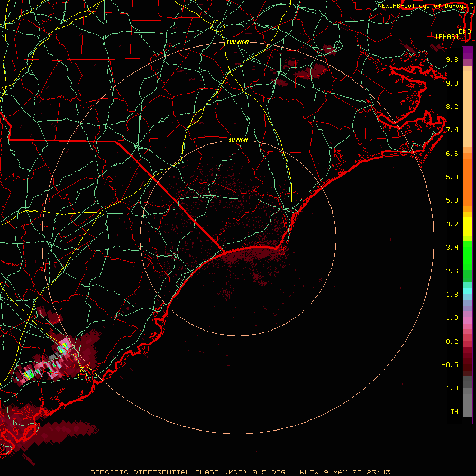Pick the cyan color bar segment near 1.8
This screenshot has width=476, height=476.
pyautogui.click(x=467, y=290)
